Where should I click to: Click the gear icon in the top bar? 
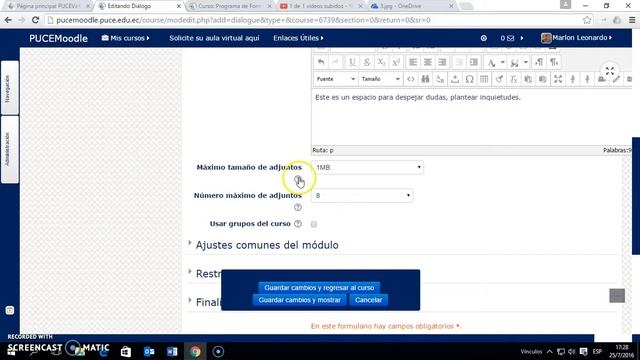pyautogui.click(x=484, y=38)
